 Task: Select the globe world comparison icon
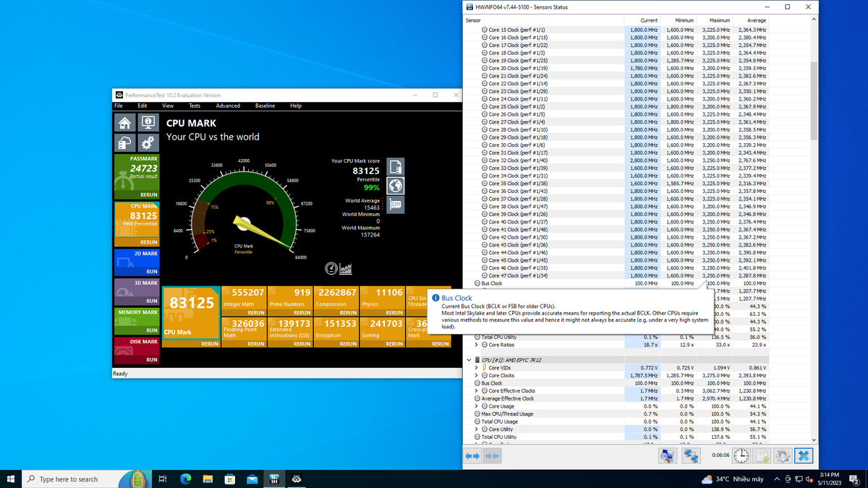[395, 186]
